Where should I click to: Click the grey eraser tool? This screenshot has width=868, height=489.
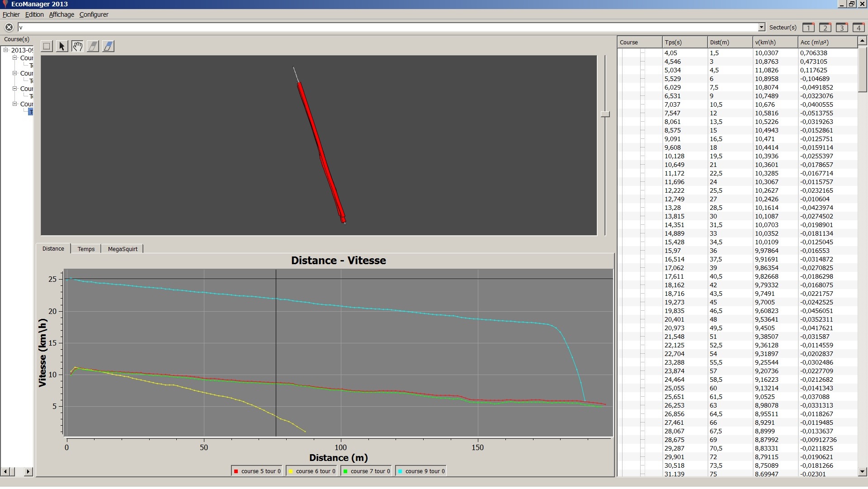tap(93, 46)
